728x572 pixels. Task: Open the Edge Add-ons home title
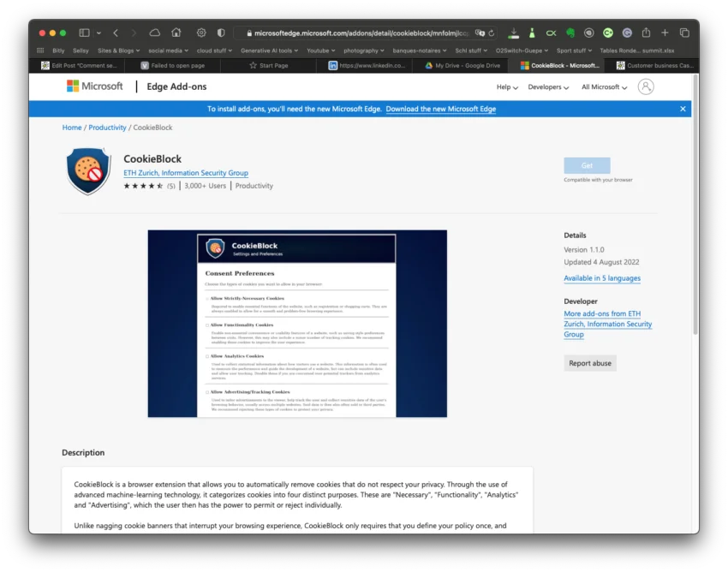[x=176, y=86]
